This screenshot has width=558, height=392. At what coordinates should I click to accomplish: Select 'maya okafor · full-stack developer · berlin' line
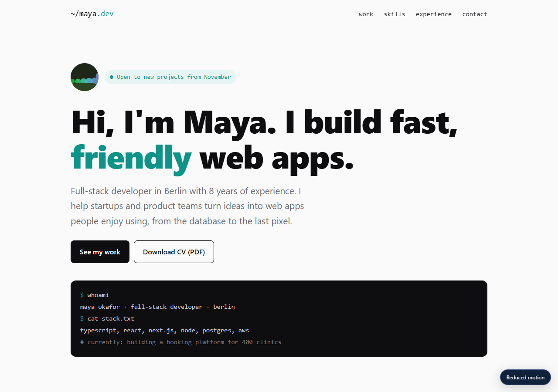(157, 307)
